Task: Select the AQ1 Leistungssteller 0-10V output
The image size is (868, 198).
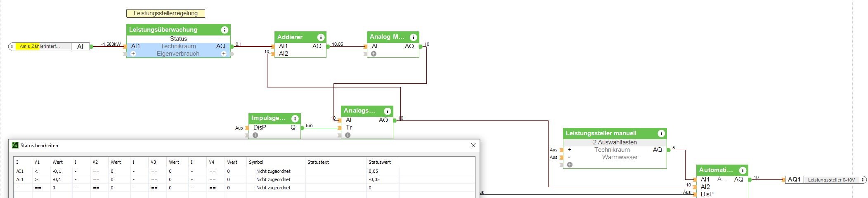Action: 826,180
